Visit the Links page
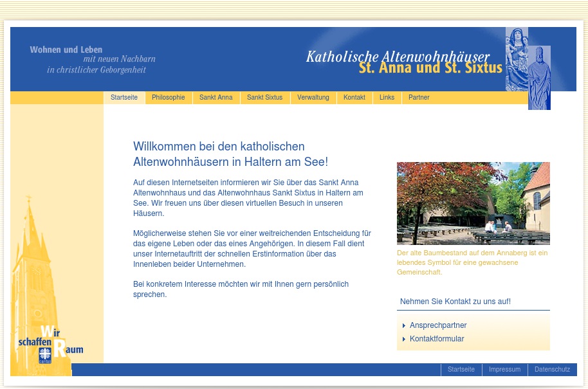 tap(387, 97)
